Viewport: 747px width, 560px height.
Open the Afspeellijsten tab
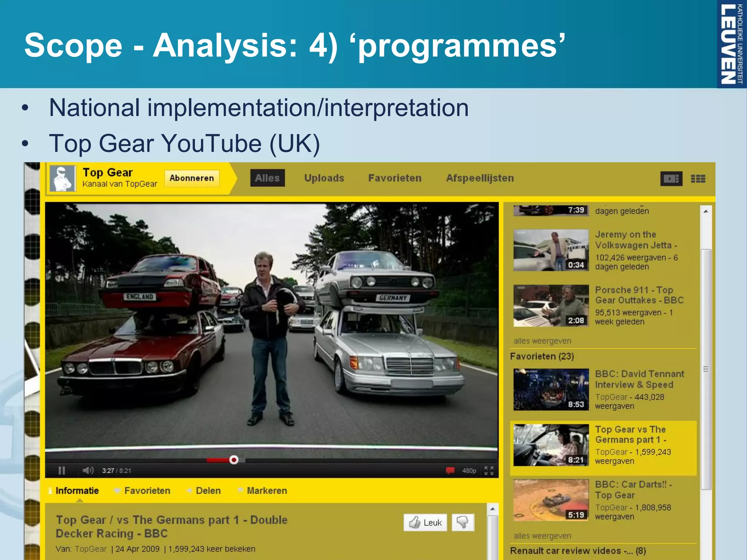click(x=480, y=178)
